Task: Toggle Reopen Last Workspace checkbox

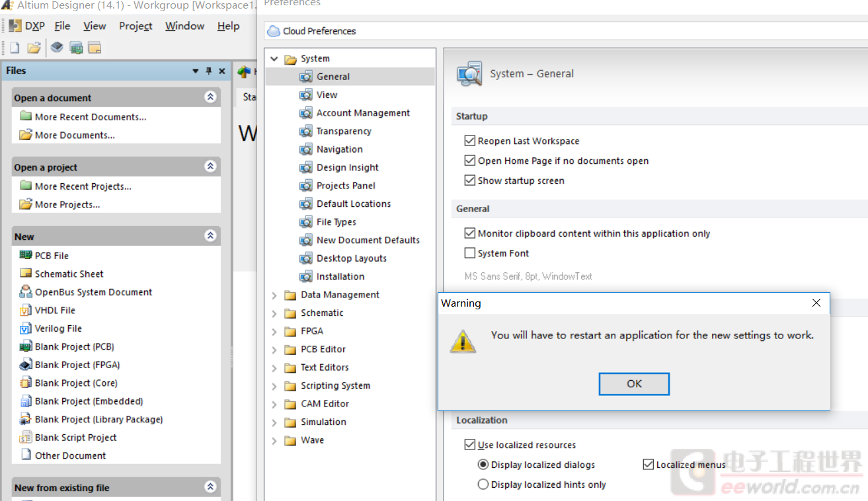Action: 470,141
